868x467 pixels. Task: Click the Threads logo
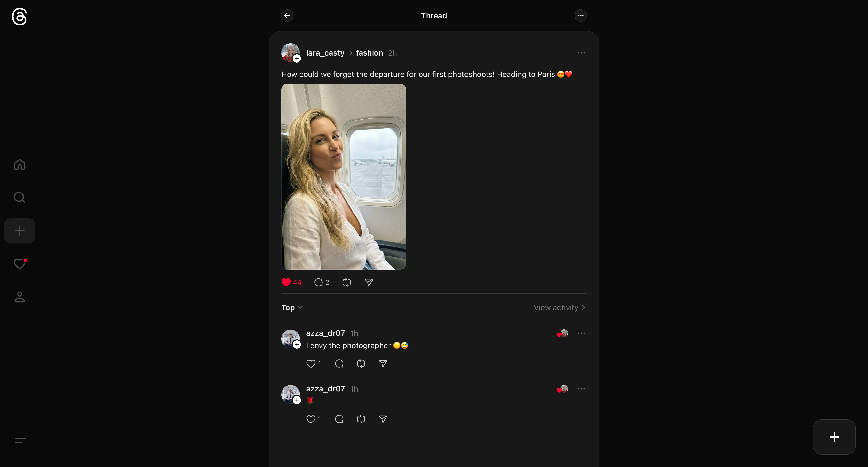20,16
